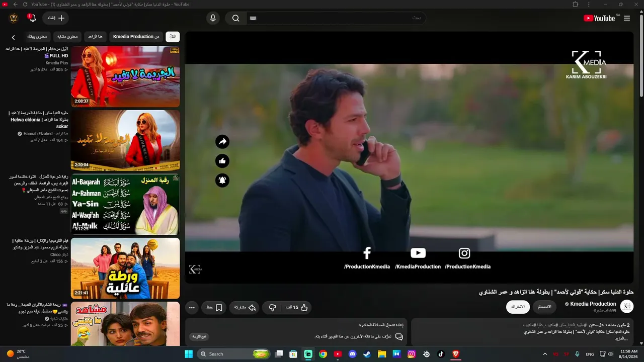
Task: Open the ورطة عائلية movie thumbnail
Action: coord(125,268)
